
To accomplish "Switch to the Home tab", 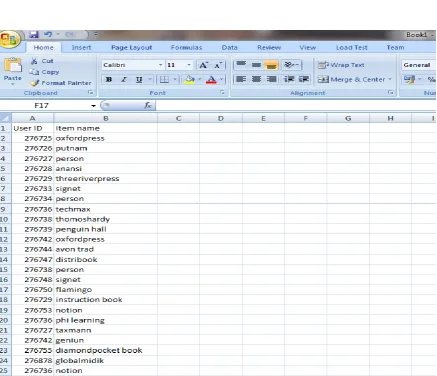I will pyautogui.click(x=43, y=47).
